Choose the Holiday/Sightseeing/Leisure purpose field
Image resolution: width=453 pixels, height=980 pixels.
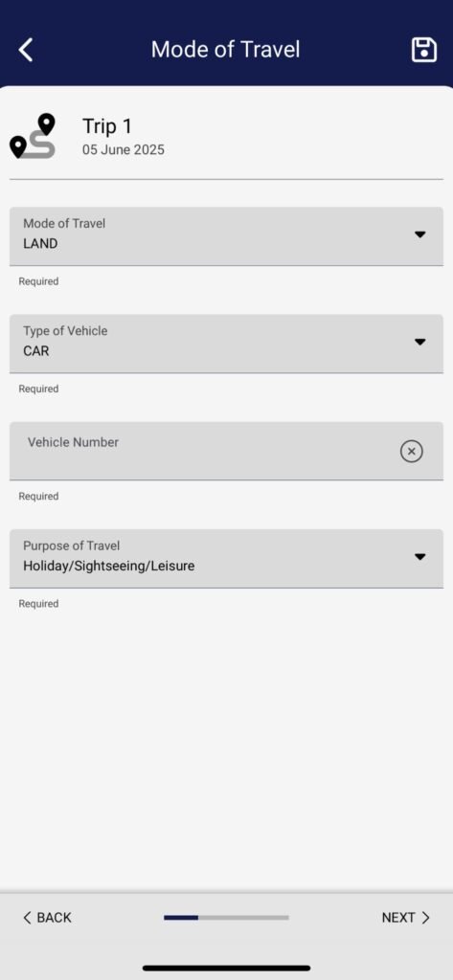pos(226,558)
